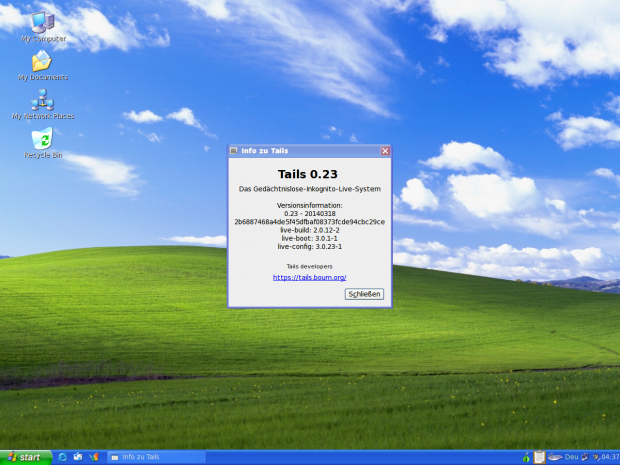Open the green onion Tor tray icon

pyautogui.click(x=526, y=457)
